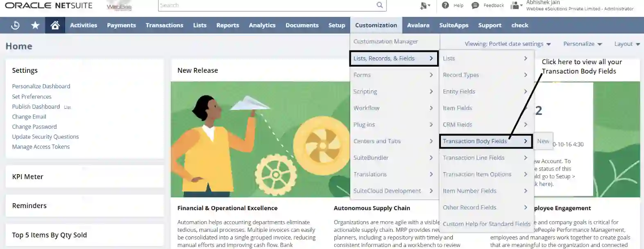Open the check menu

[520, 25]
